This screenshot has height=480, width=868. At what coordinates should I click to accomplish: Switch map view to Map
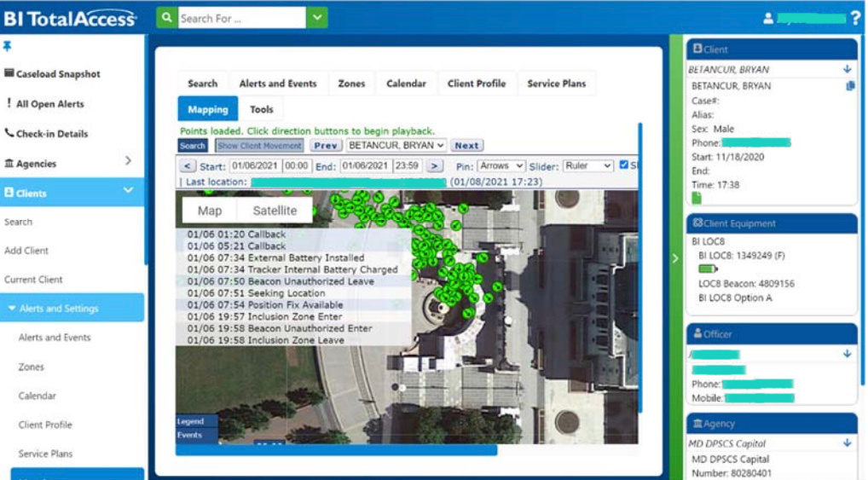[210, 211]
